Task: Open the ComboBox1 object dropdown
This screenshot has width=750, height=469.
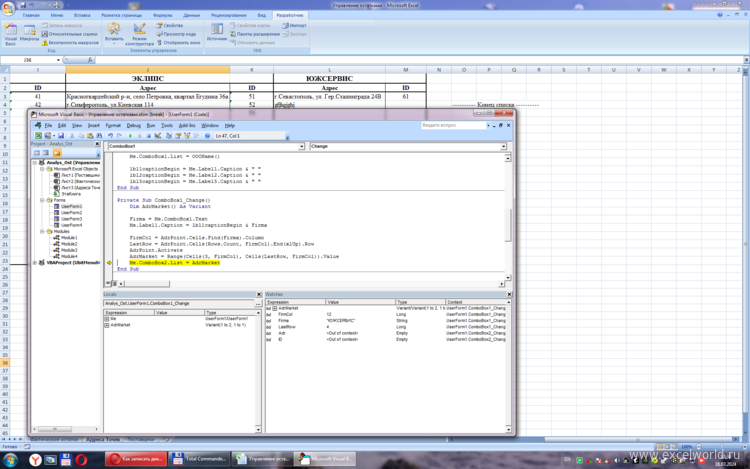Action: [x=301, y=146]
